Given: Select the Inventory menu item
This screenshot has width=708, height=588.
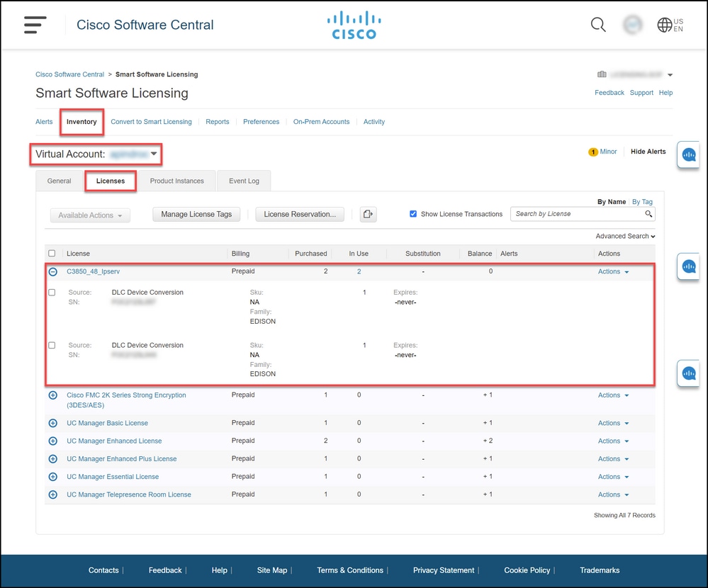Looking at the screenshot, I should (82, 122).
